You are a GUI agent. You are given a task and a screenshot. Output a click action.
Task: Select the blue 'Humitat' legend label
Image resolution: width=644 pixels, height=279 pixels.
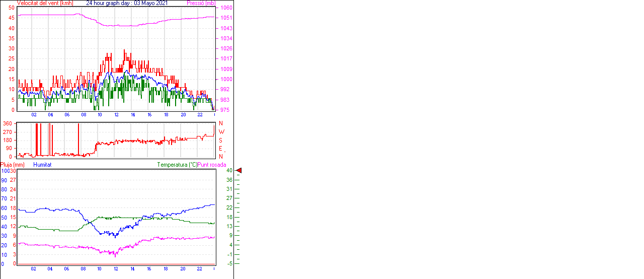tap(42, 165)
